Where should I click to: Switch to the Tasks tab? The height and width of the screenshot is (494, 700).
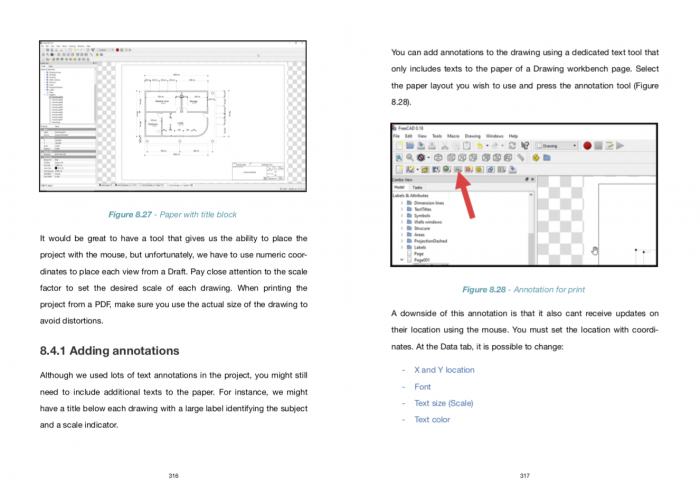click(x=417, y=187)
